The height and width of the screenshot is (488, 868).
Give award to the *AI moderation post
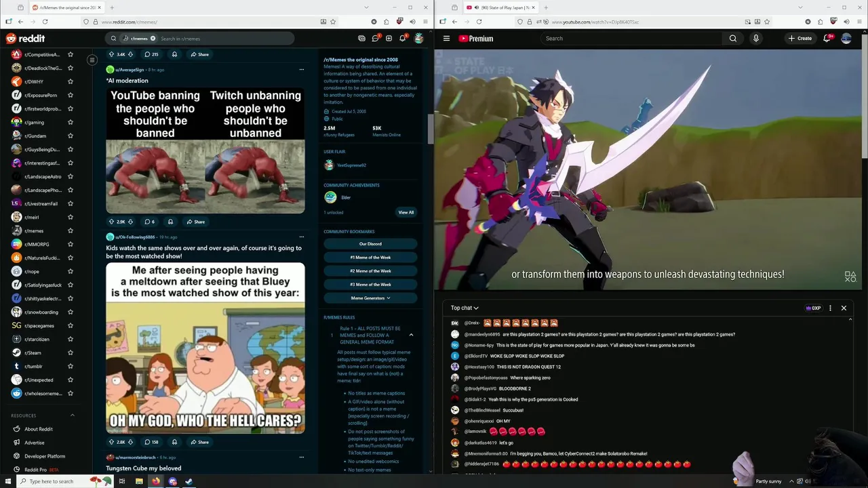coord(170,222)
